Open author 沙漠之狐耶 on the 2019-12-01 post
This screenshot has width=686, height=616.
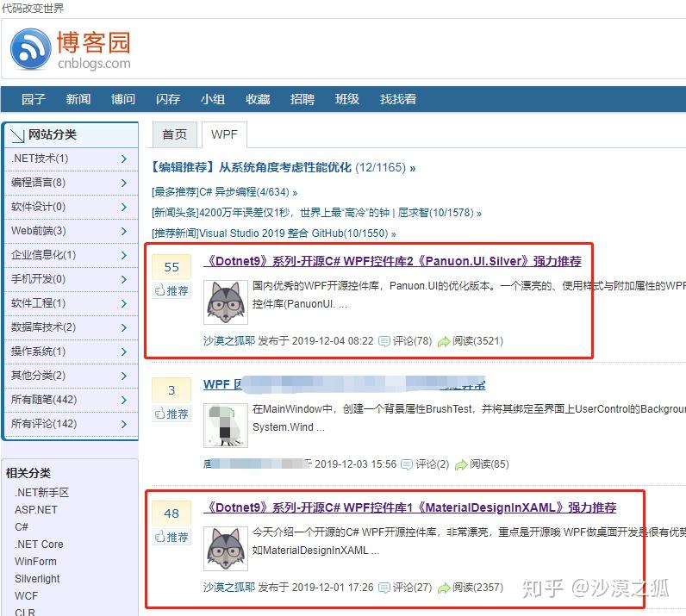229,587
